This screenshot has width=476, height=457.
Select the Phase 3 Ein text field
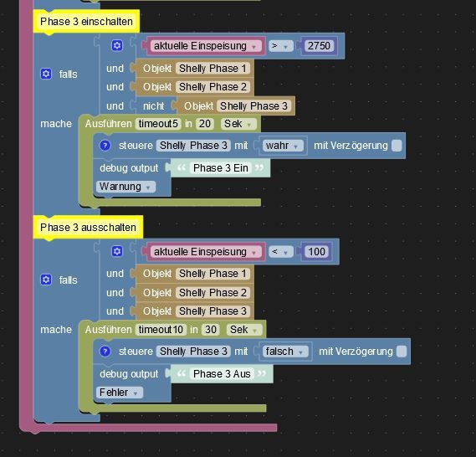(x=221, y=168)
